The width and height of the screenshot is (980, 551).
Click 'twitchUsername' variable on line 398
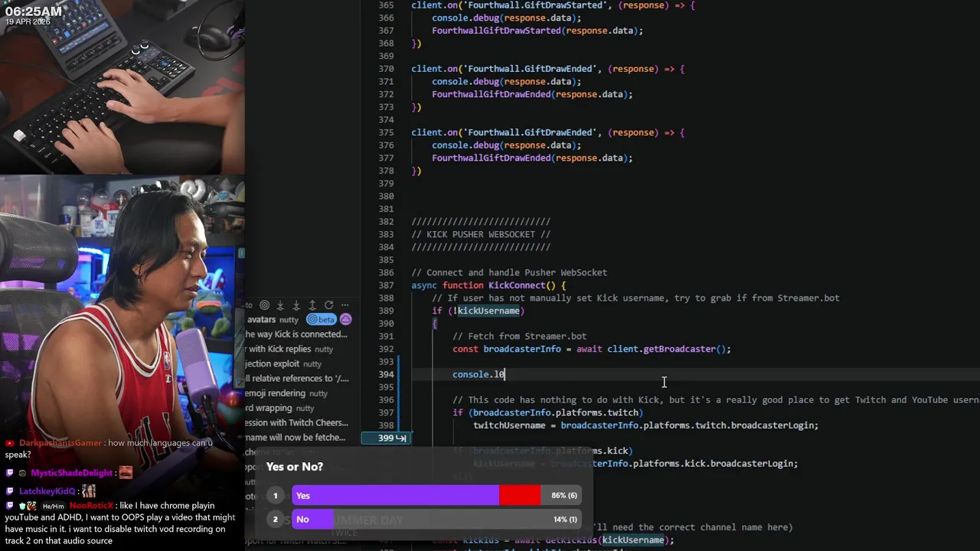coord(509,425)
